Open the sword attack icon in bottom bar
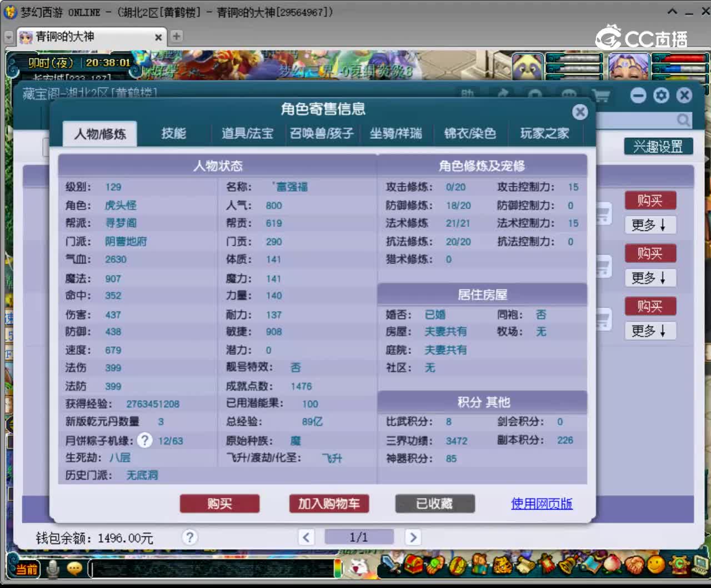The width and height of the screenshot is (711, 588). [x=390, y=565]
